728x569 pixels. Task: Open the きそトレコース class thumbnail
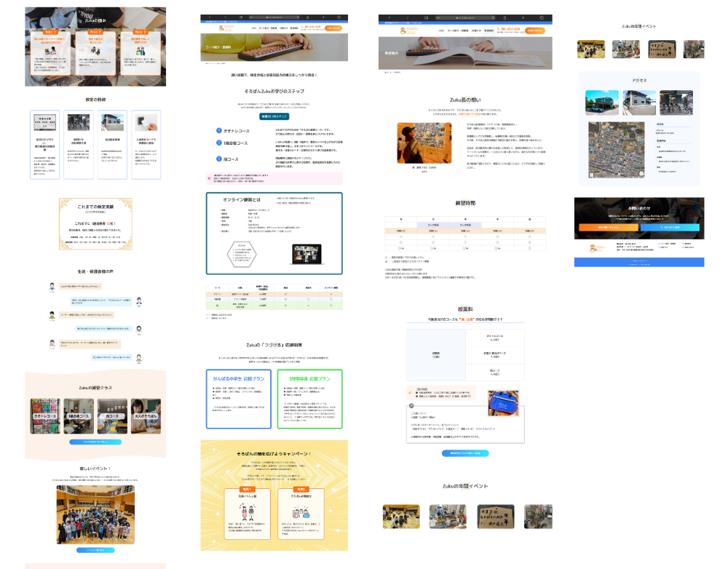46,415
